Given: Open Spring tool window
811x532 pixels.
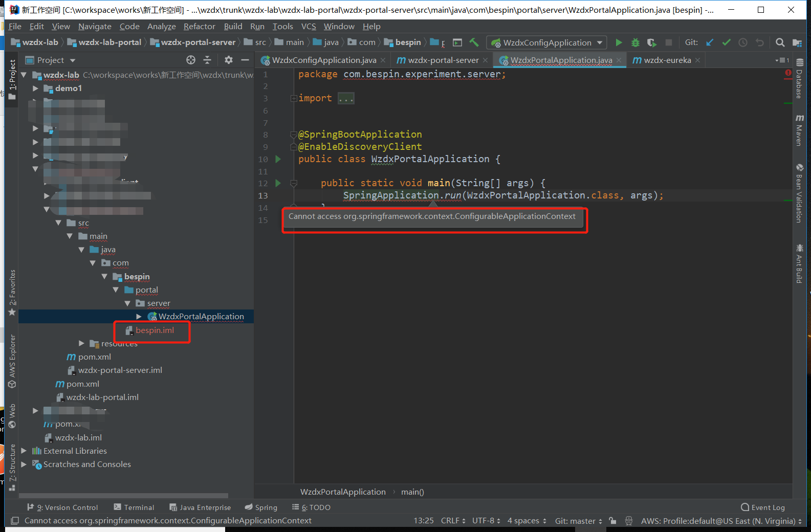Looking at the screenshot, I should click(x=261, y=507).
